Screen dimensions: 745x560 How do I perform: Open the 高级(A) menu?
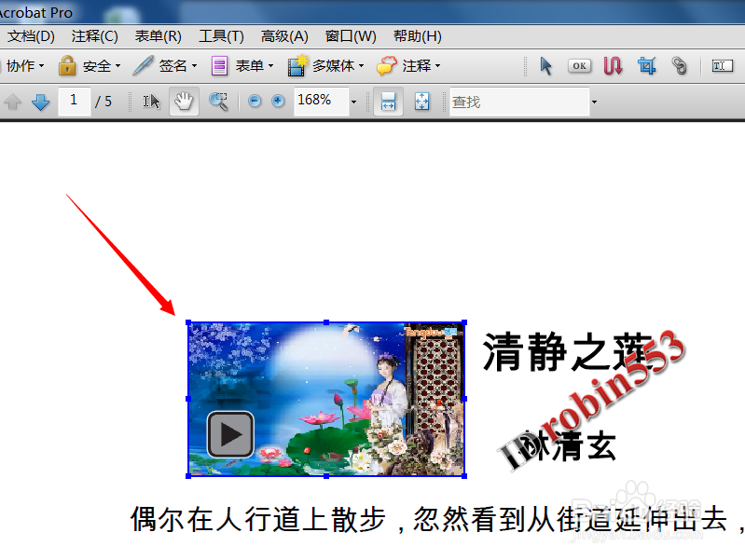pos(284,36)
